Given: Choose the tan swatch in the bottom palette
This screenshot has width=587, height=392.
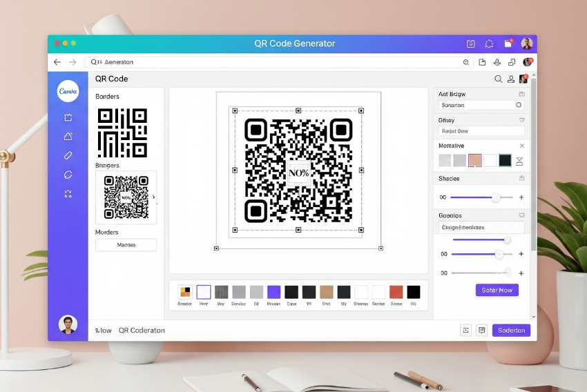Looking at the screenshot, I should (x=327, y=292).
